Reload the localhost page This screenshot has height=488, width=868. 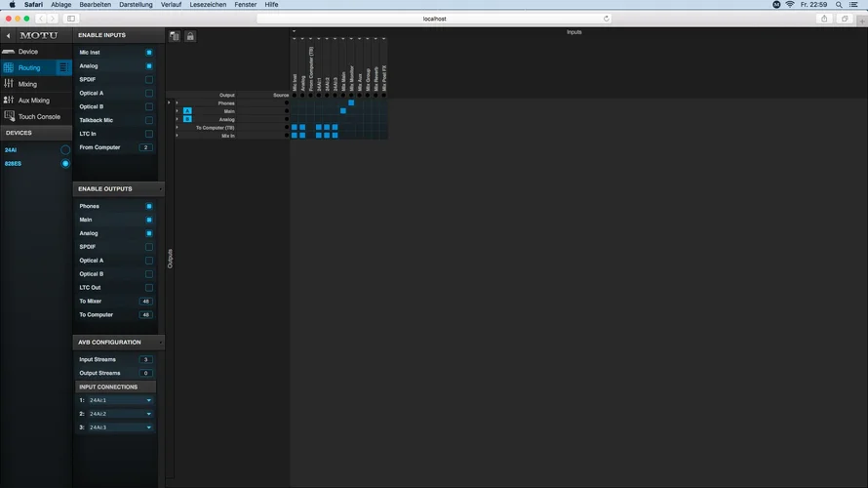(607, 19)
